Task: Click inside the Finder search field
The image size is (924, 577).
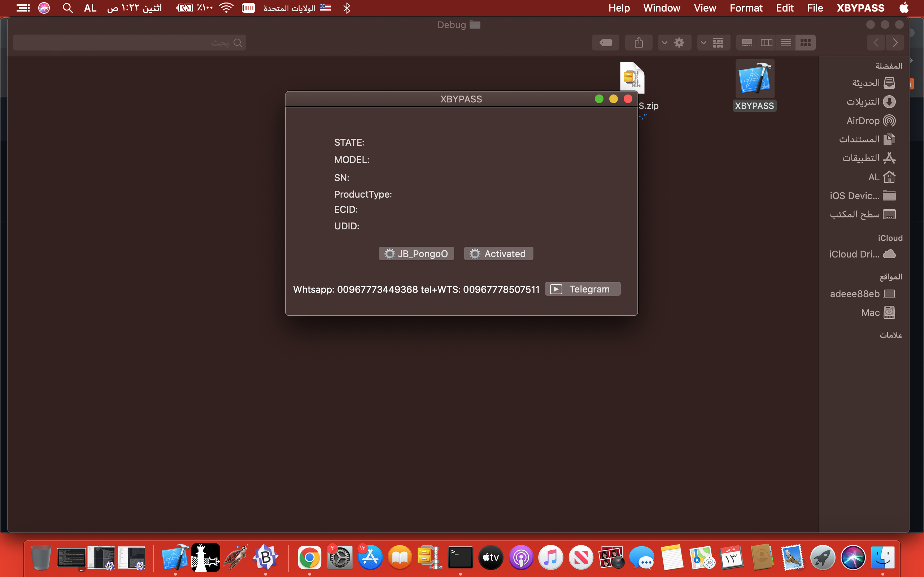Action: tap(130, 42)
